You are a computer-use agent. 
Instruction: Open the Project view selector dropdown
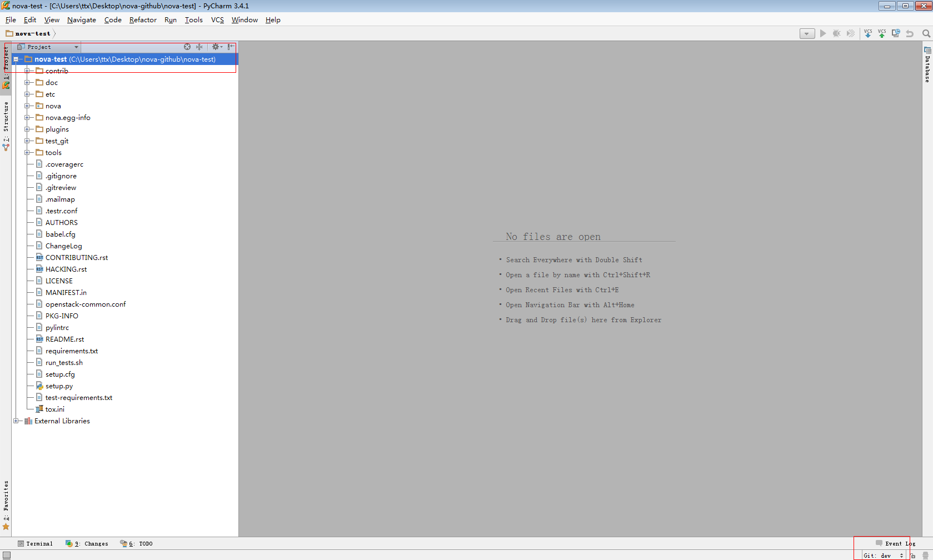pos(48,47)
